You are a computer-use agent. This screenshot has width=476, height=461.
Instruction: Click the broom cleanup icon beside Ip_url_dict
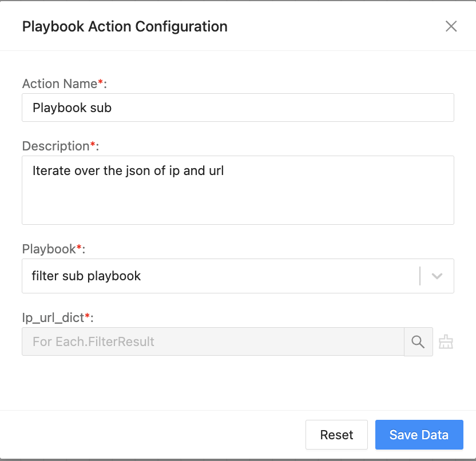pos(446,341)
